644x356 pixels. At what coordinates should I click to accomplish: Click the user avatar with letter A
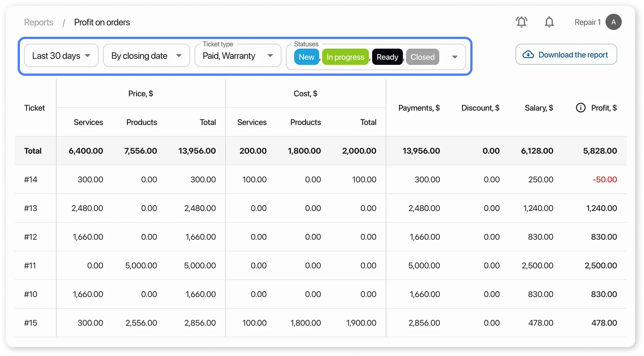pyautogui.click(x=613, y=22)
